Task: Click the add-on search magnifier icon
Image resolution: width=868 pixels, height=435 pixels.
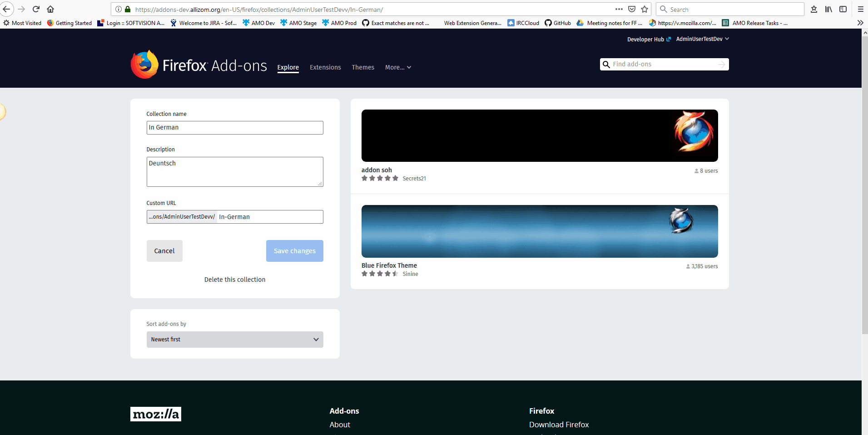Action: [606, 65]
